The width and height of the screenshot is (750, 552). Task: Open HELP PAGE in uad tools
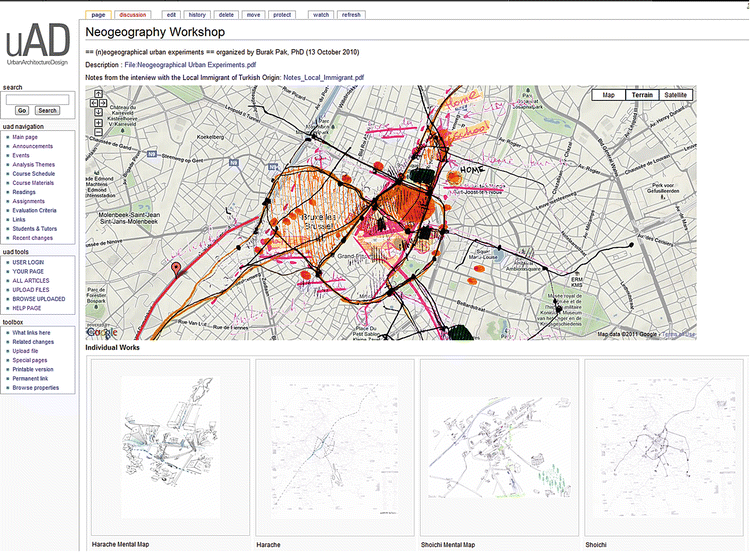click(x=27, y=308)
